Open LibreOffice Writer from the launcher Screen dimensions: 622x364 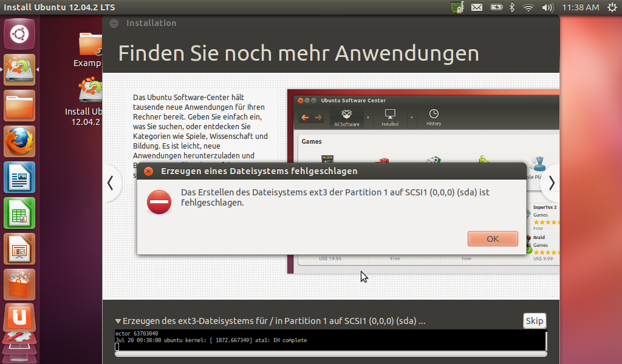point(19,178)
